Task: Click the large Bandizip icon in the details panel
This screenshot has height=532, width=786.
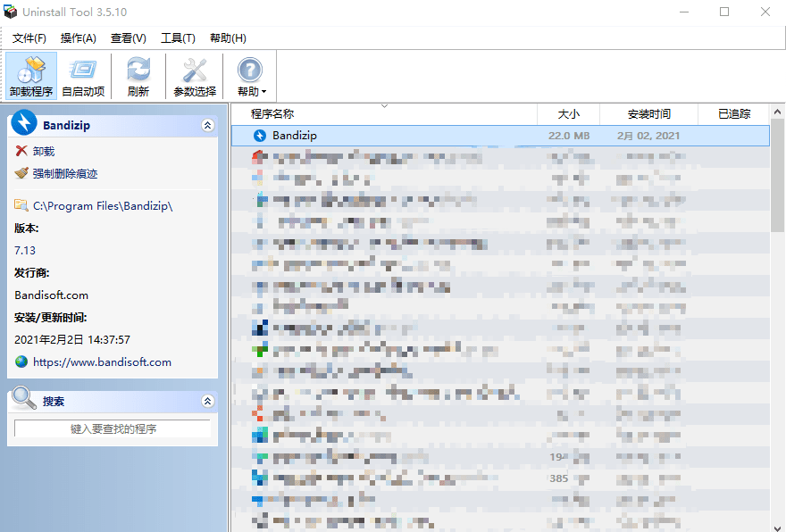Action: 24,122
